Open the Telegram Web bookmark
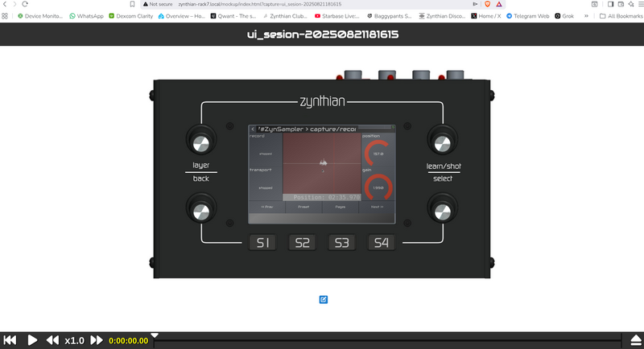Screen dimensions: 644x349 (x=528, y=16)
